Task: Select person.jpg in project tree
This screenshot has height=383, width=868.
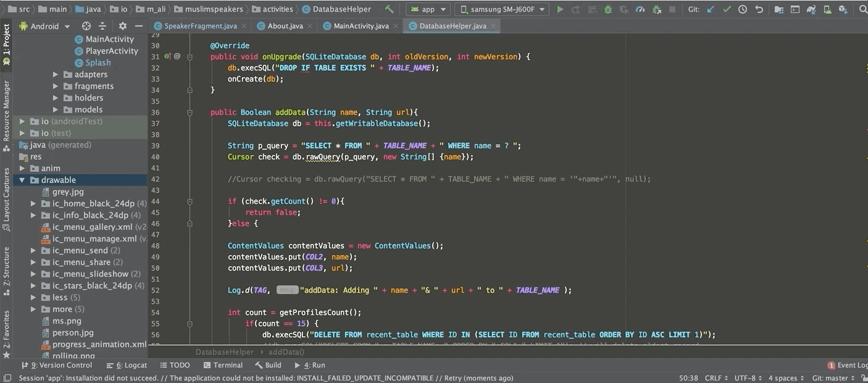Action: (67, 332)
